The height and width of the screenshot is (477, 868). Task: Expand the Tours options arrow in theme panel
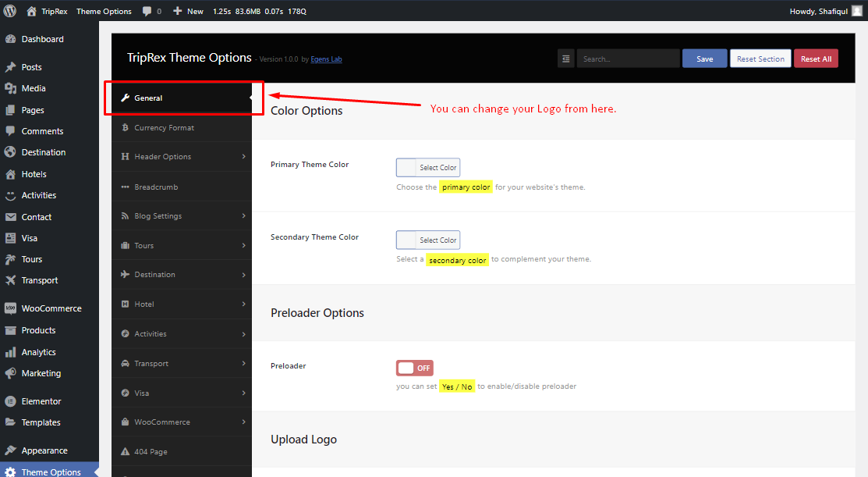click(x=243, y=245)
